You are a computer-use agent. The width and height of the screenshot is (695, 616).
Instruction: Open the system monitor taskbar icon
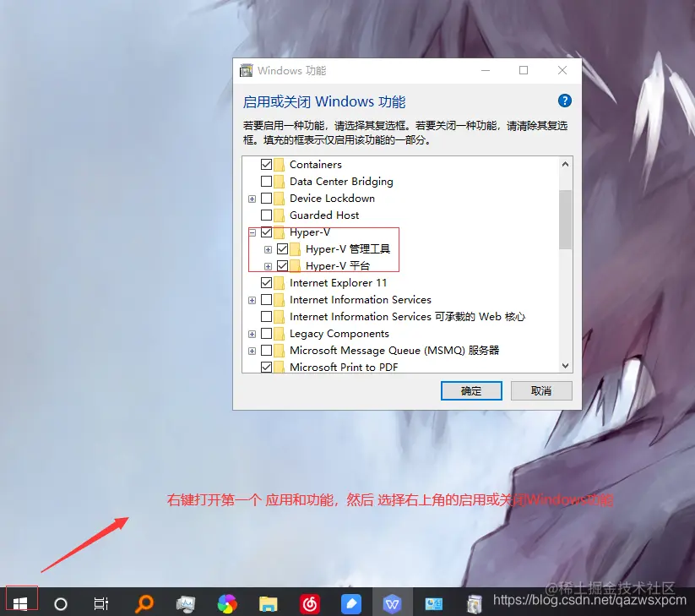pos(185,604)
